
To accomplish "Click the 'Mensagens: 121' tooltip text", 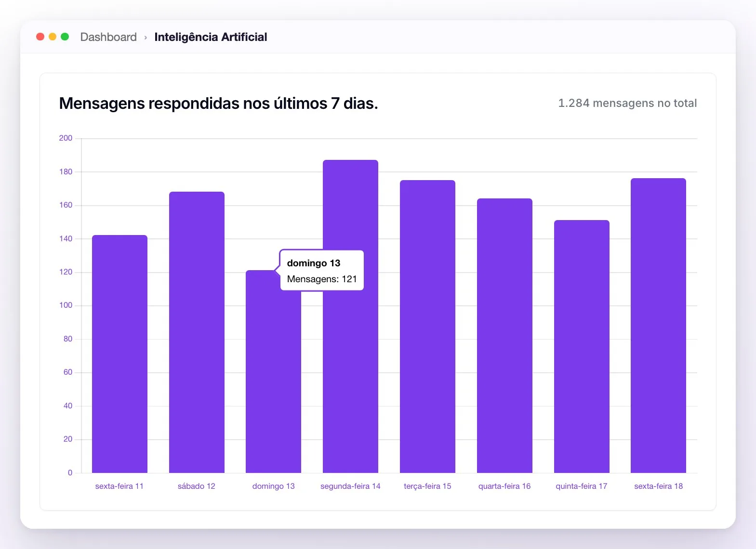I will (x=322, y=279).
